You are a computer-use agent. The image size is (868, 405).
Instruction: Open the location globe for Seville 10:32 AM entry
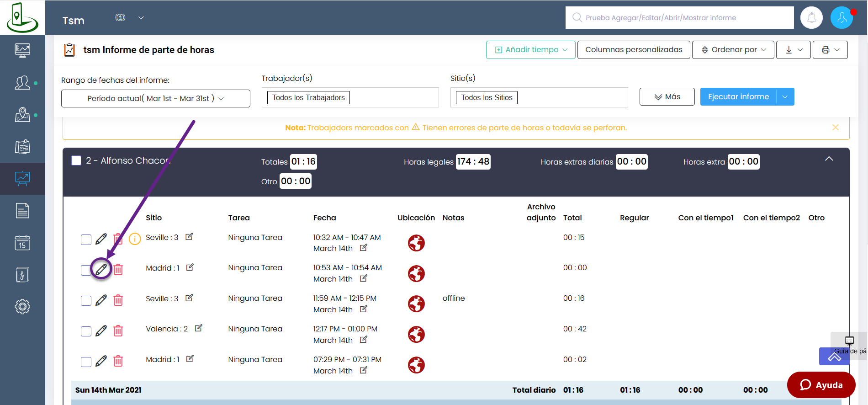[416, 243]
